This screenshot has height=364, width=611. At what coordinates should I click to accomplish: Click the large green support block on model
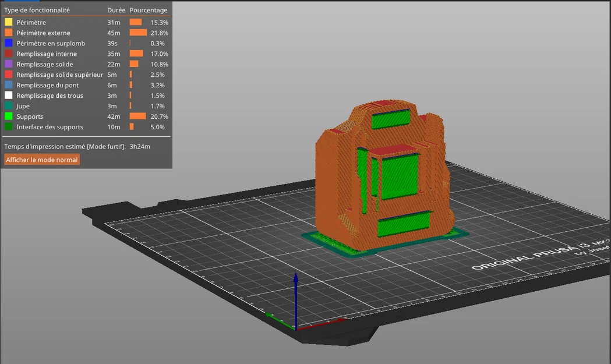click(x=400, y=176)
